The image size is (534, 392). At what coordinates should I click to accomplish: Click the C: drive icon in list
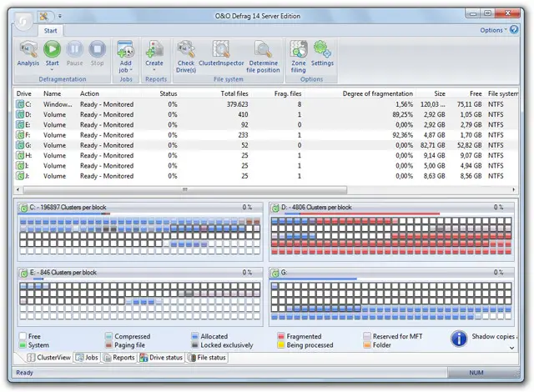tap(20, 104)
